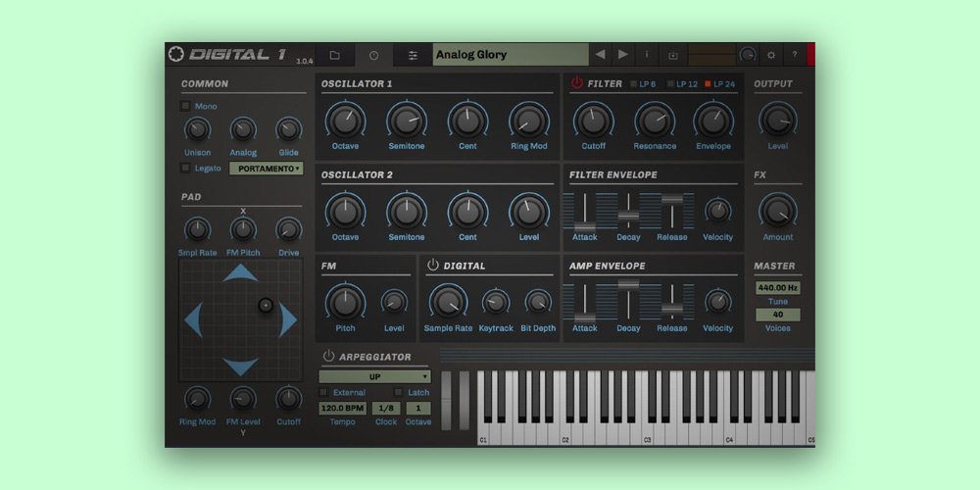The image size is (980, 490).
Task: Click the modulation wheel strip
Action: click(465, 401)
